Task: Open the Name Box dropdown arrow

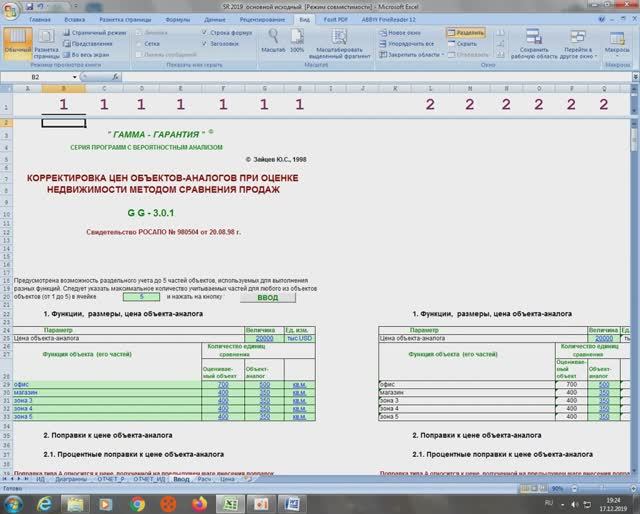Action: tap(75, 77)
